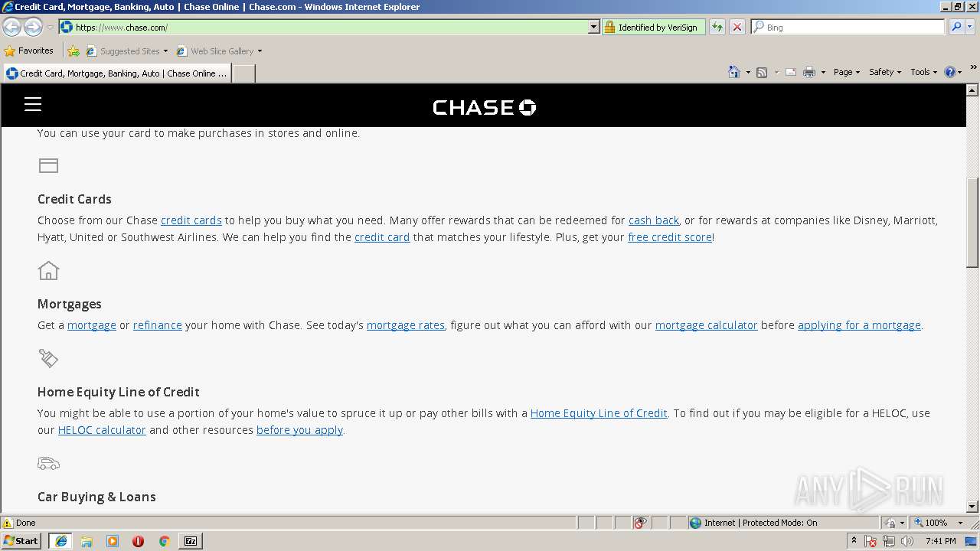Open the 'before you apply' link
This screenshot has width=980, height=551.
pos(299,430)
